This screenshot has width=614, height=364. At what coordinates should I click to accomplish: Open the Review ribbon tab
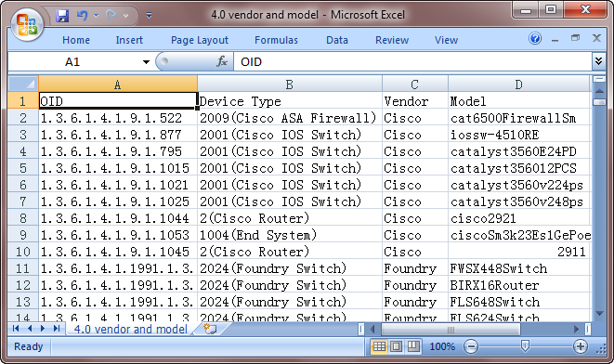tap(392, 40)
